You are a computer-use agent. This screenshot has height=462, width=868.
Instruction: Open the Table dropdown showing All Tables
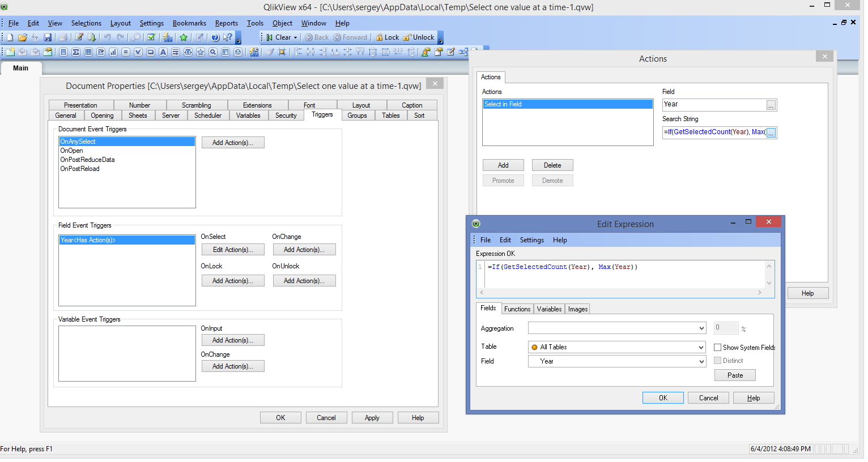[x=701, y=347]
